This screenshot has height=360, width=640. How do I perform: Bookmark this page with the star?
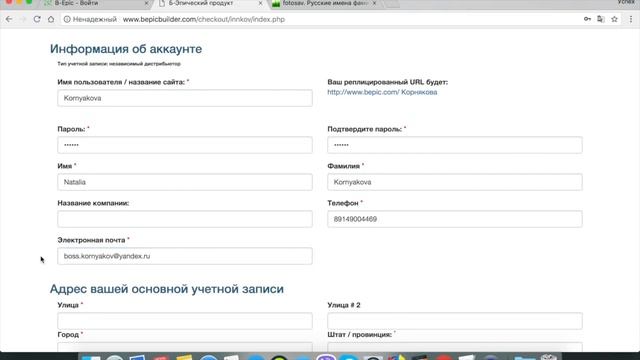[x=614, y=19]
